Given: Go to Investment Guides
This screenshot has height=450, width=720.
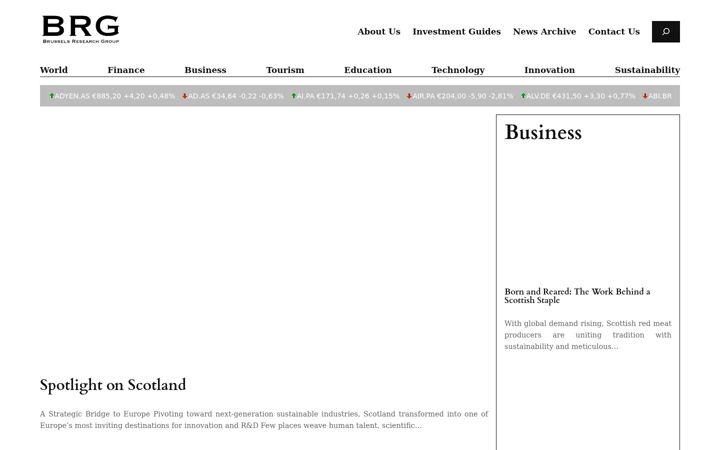Looking at the screenshot, I should 456,32.
